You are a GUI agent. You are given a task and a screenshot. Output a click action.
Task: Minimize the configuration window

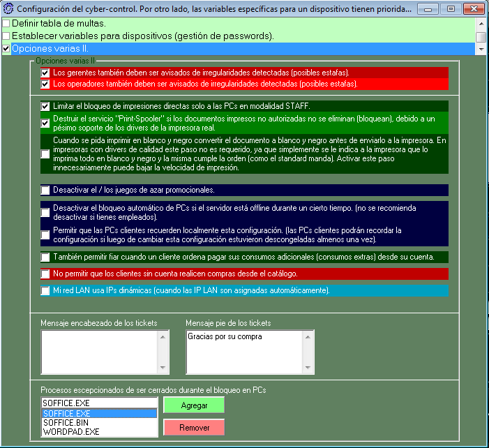click(x=428, y=9)
